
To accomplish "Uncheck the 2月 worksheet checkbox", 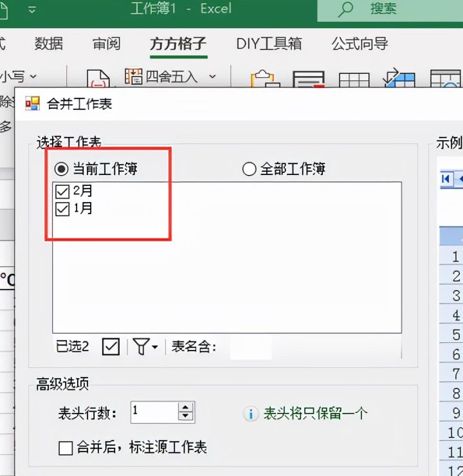I will point(62,192).
